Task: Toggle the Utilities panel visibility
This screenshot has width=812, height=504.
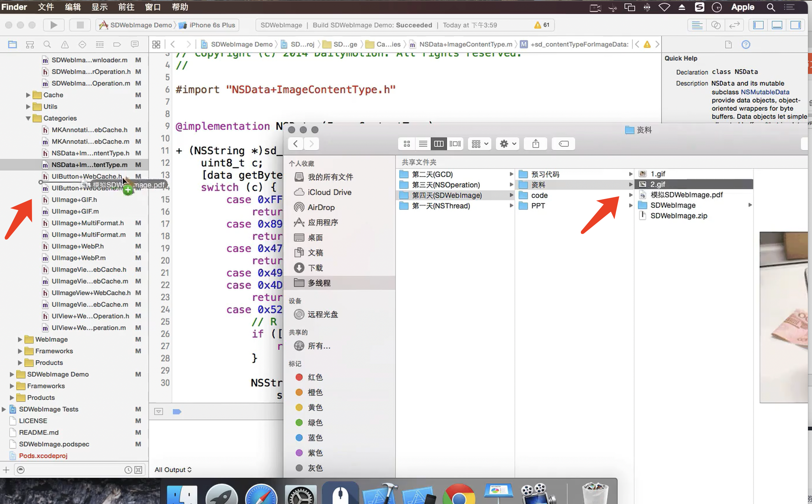Action: (x=796, y=25)
